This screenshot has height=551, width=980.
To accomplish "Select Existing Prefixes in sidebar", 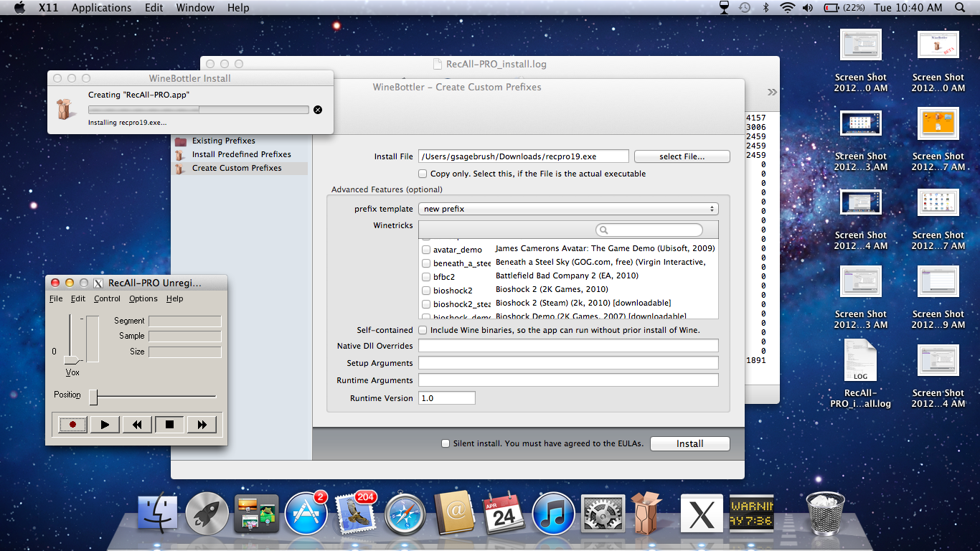I will click(223, 141).
